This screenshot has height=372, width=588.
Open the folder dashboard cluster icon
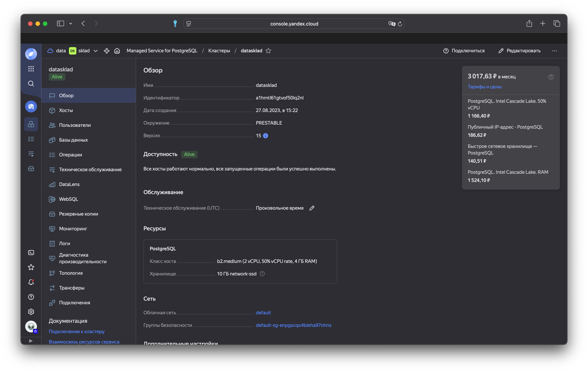[x=107, y=51]
